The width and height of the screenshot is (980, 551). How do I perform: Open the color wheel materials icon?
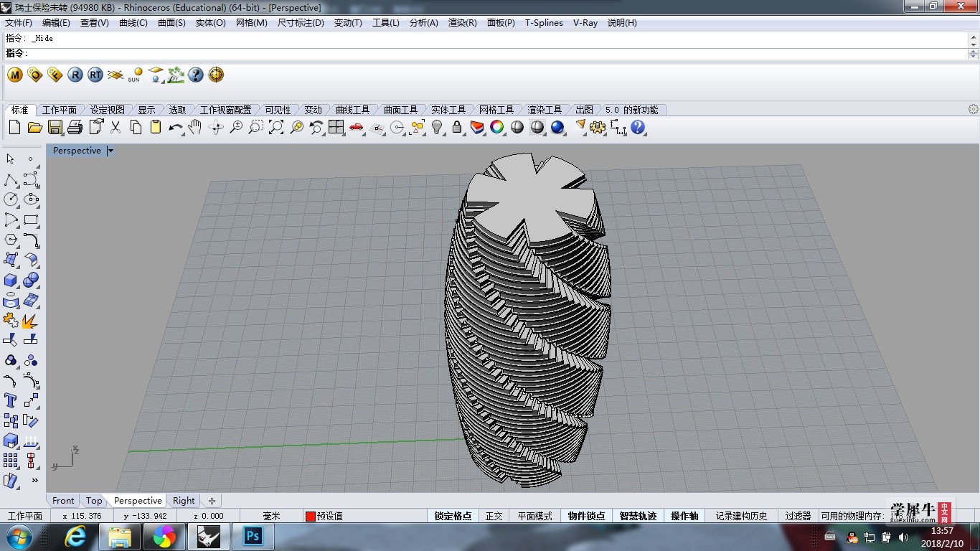click(497, 128)
